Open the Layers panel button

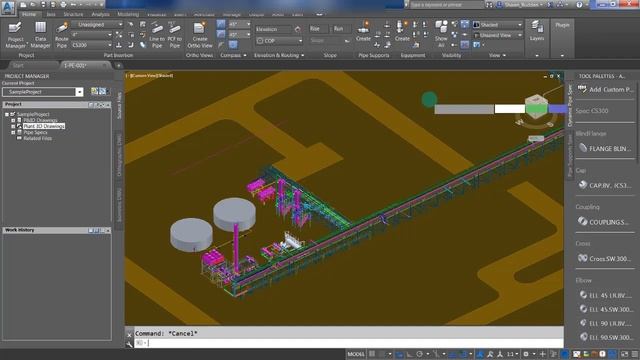pos(537,31)
